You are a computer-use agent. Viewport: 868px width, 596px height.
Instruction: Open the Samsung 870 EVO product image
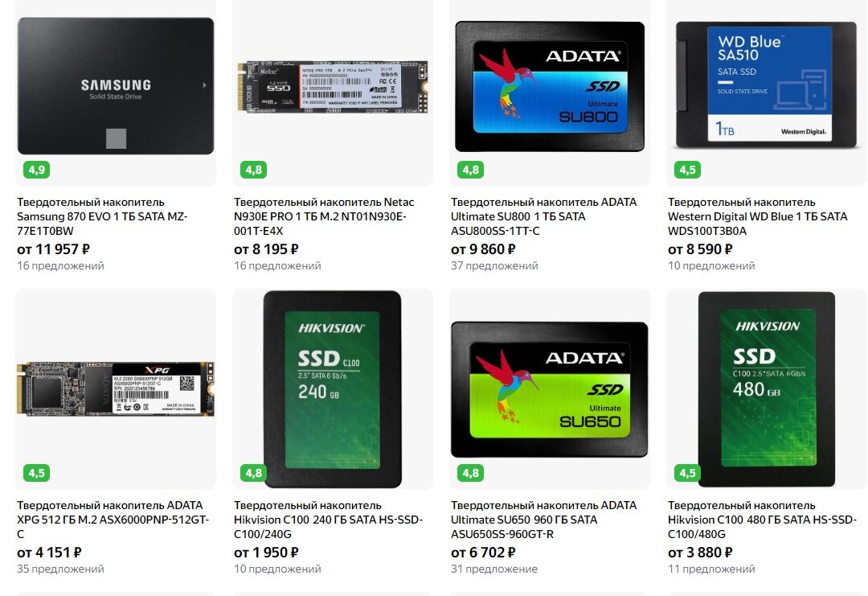pyautogui.click(x=116, y=86)
